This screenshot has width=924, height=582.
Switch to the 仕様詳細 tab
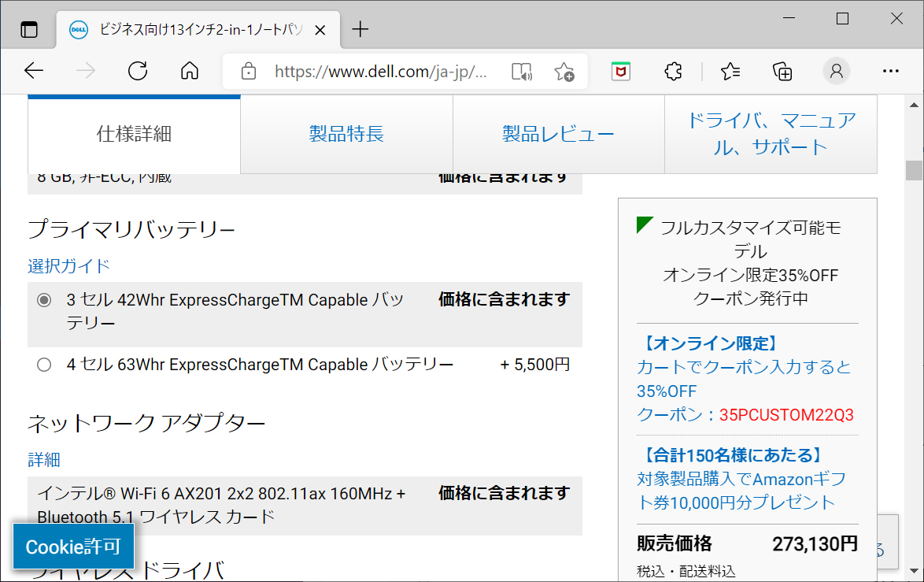coord(134,134)
